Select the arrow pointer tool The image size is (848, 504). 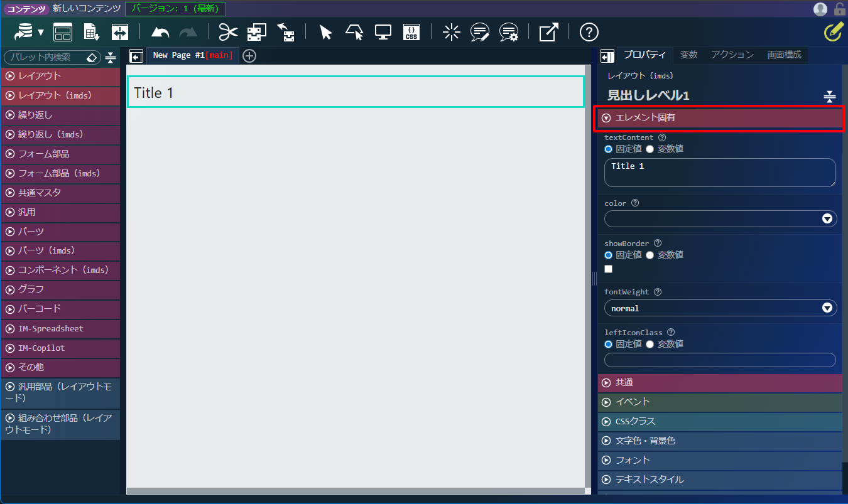[x=325, y=32]
